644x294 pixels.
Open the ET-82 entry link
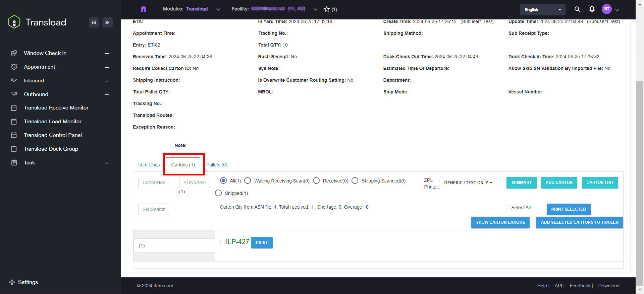154,45
